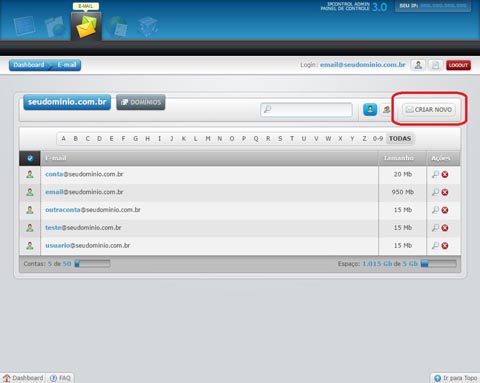Delete the teste@seudominio.com.br account
The image size is (480, 383).
[x=445, y=228]
